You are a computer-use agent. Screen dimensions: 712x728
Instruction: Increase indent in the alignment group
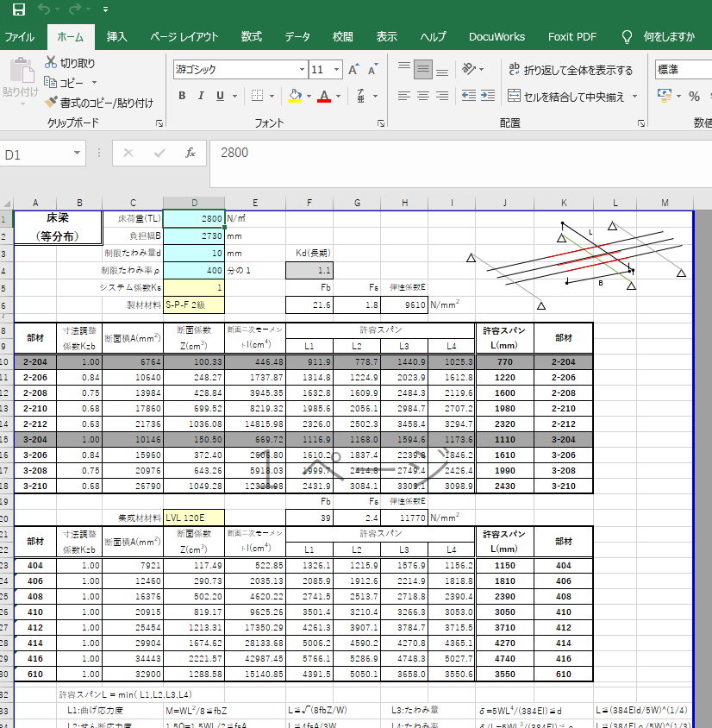click(490, 96)
